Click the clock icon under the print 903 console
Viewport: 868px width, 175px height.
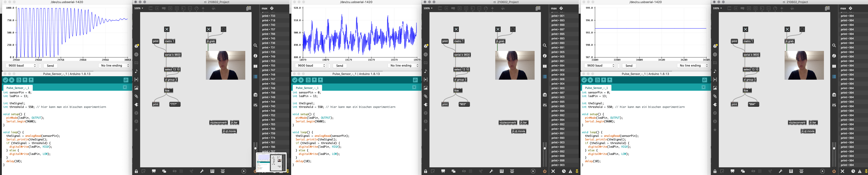click(x=564, y=171)
